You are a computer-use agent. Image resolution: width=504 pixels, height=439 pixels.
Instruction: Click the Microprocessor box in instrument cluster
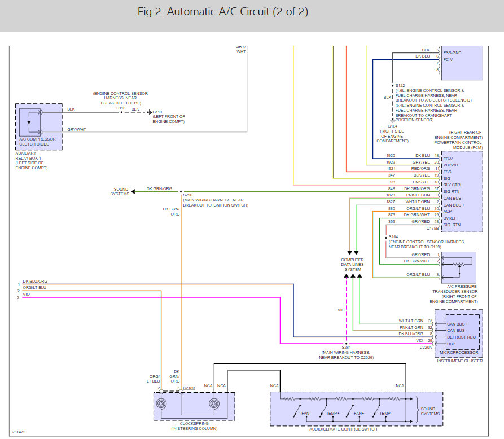tap(463, 332)
